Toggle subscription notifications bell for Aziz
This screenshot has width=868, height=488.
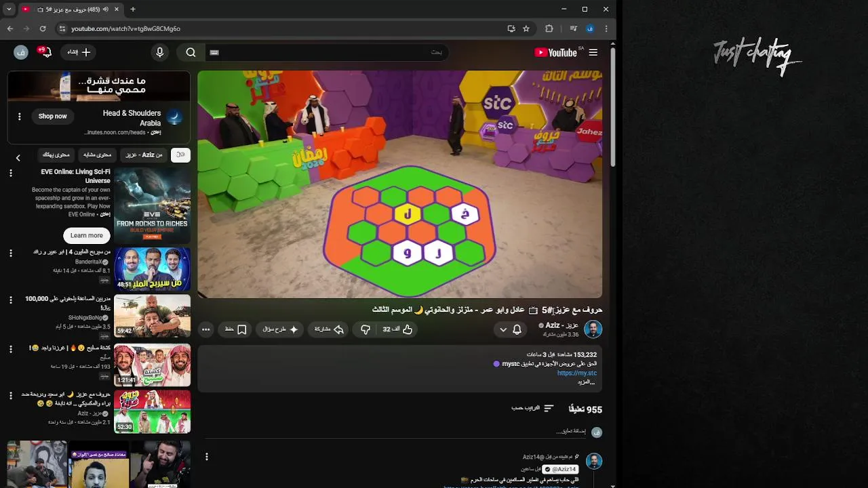[517, 329]
